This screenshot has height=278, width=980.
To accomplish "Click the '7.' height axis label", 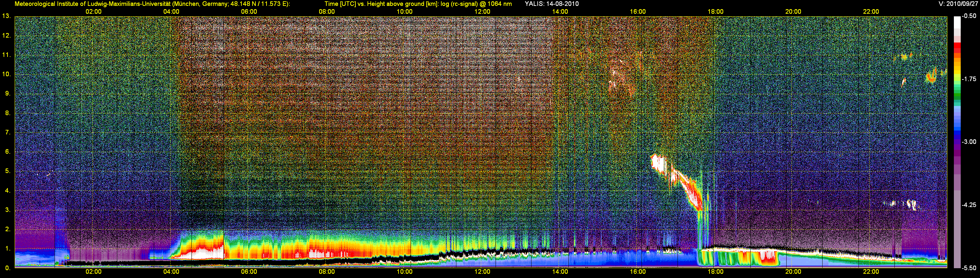I will tap(8, 132).
